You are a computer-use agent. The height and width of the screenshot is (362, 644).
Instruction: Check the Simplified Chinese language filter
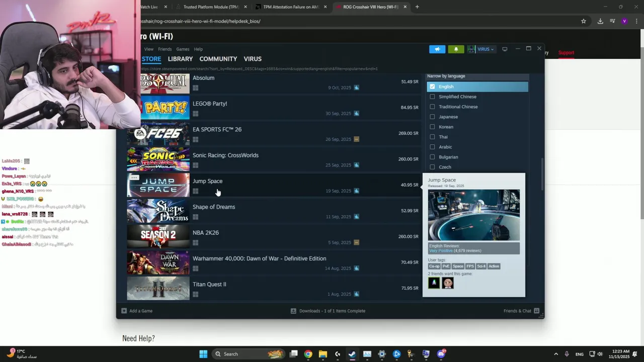tap(432, 97)
